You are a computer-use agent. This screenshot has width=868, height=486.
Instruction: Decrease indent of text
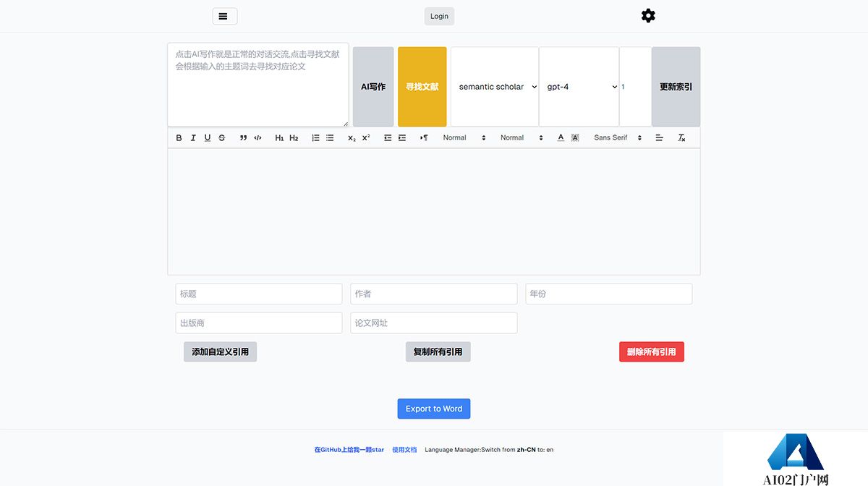point(388,137)
